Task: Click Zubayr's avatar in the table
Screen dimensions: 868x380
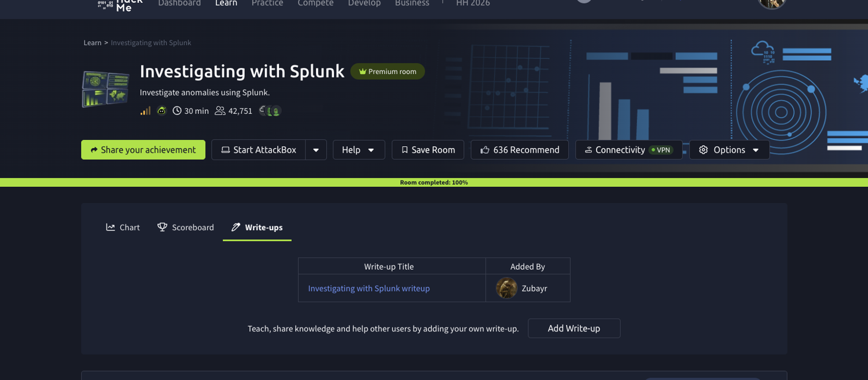Action: [x=506, y=288]
